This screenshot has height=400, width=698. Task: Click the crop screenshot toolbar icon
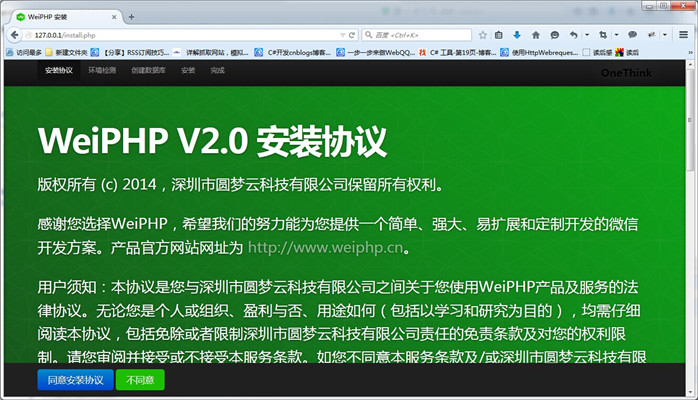pyautogui.click(x=603, y=35)
